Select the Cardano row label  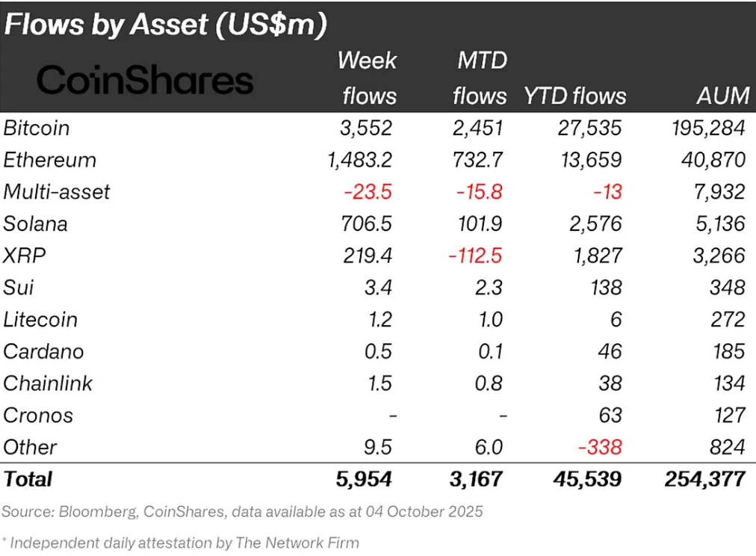(43, 351)
